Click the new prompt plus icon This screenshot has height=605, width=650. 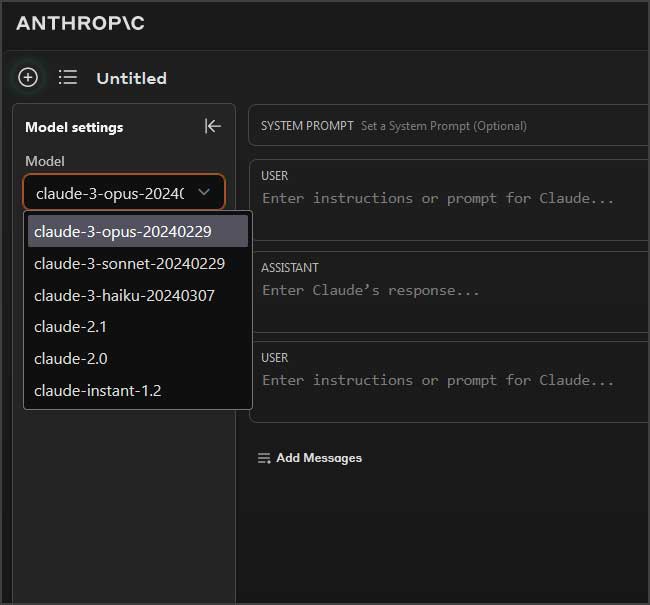[x=28, y=78]
